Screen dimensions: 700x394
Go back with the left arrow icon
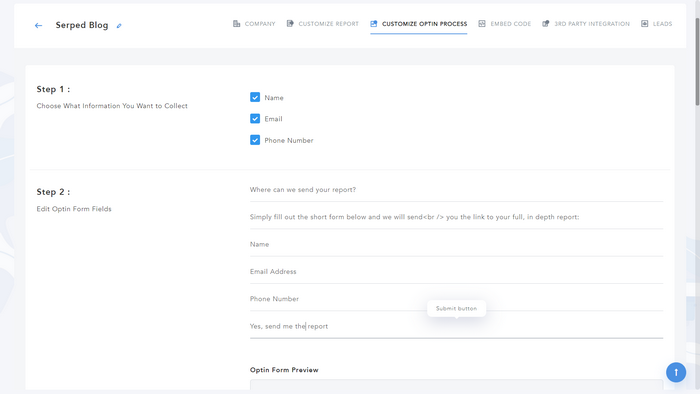click(x=38, y=25)
